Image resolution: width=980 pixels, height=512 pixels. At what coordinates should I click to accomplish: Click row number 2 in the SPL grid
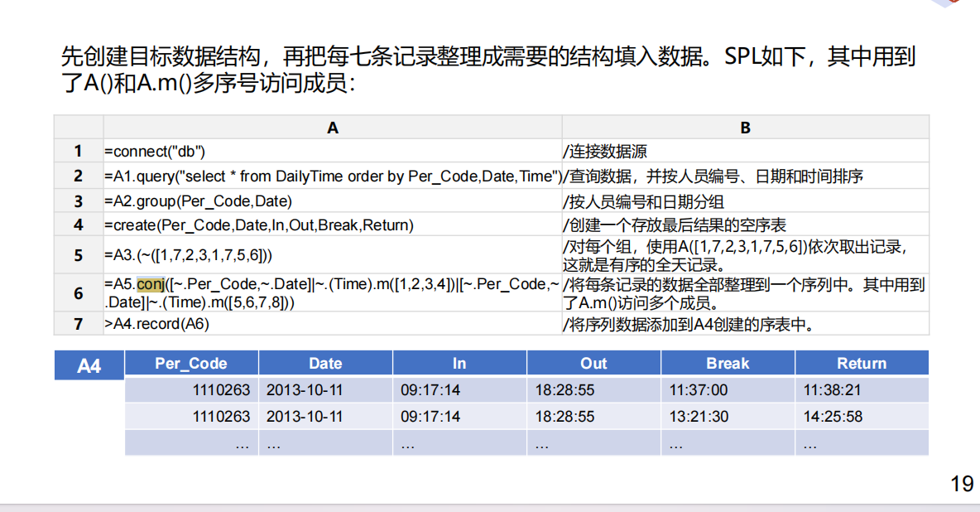[x=78, y=176]
